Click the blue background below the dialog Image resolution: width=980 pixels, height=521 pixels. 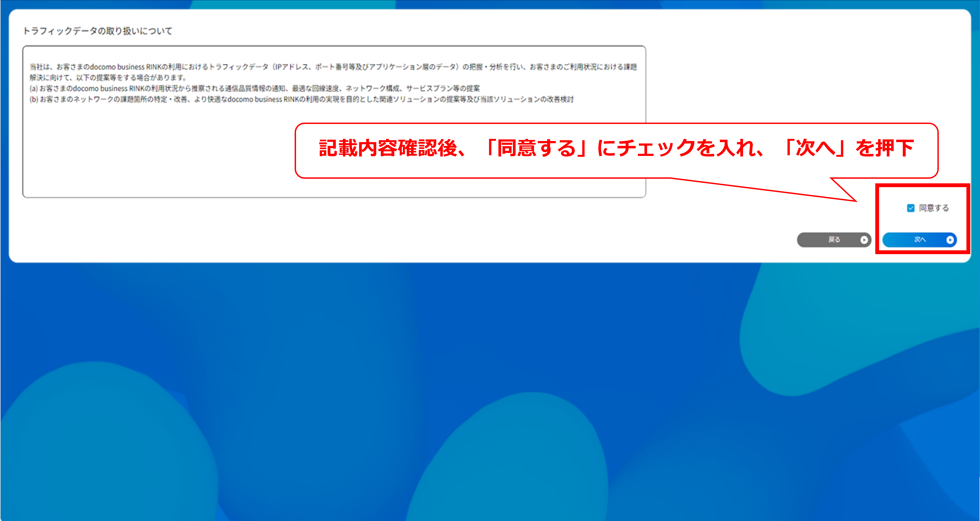click(x=490, y=380)
